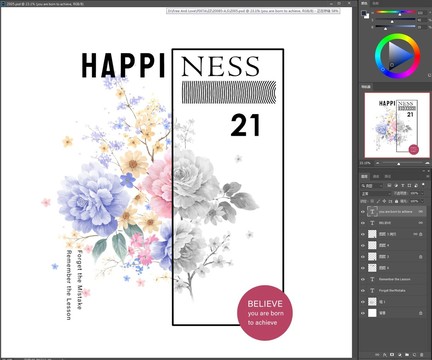This screenshot has height=360, width=432.
Task: Filter layers by pixel layer icon
Action: pos(389,185)
